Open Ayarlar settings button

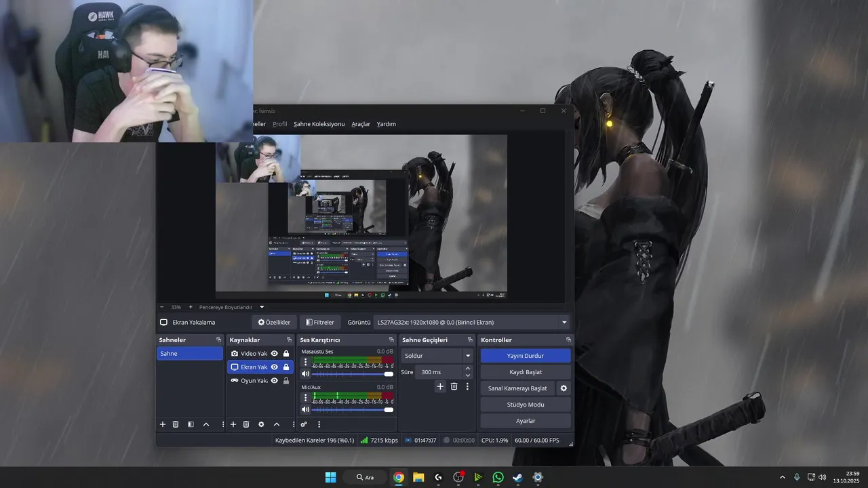(x=526, y=421)
